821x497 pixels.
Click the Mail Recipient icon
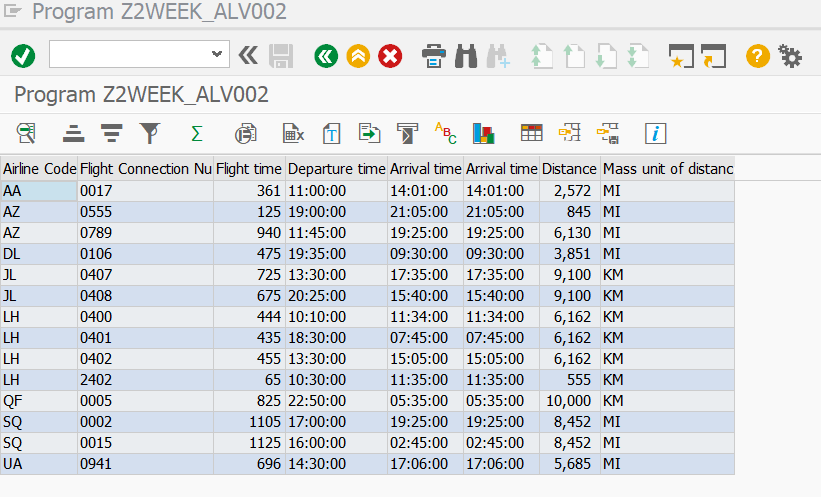pos(407,134)
